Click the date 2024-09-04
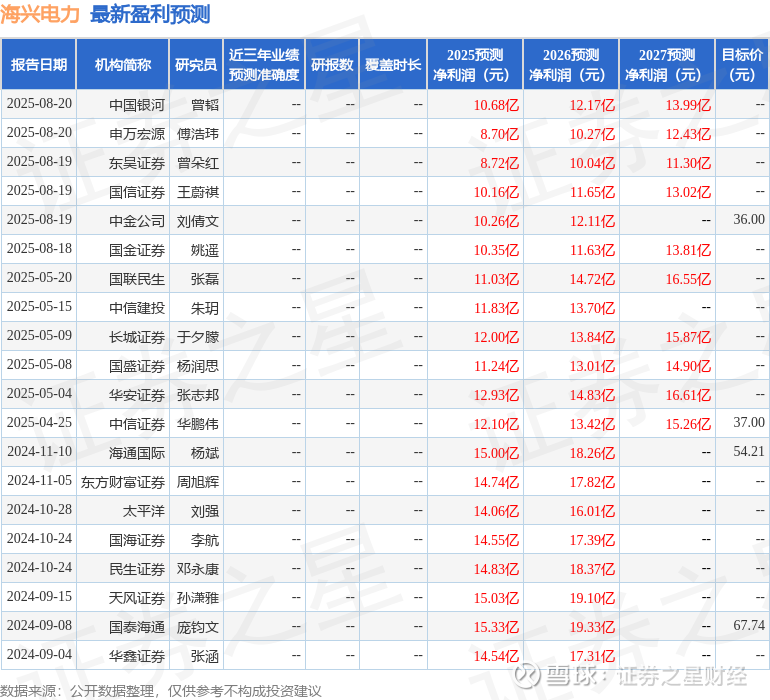Image resolution: width=770 pixels, height=700 pixels. pyautogui.click(x=39, y=654)
